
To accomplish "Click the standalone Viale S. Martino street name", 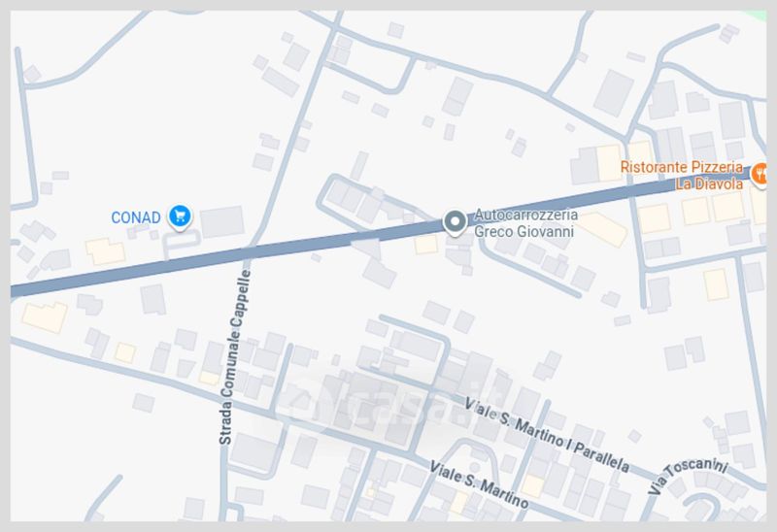I will [x=479, y=484].
